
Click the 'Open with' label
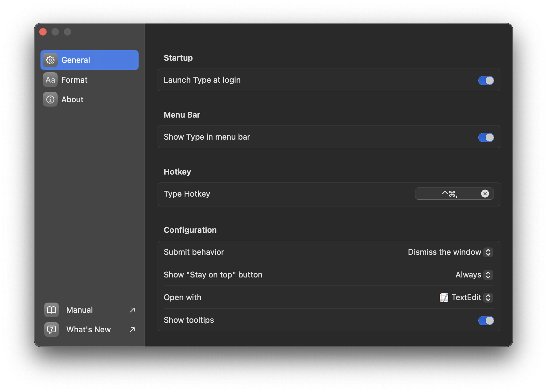click(x=182, y=297)
